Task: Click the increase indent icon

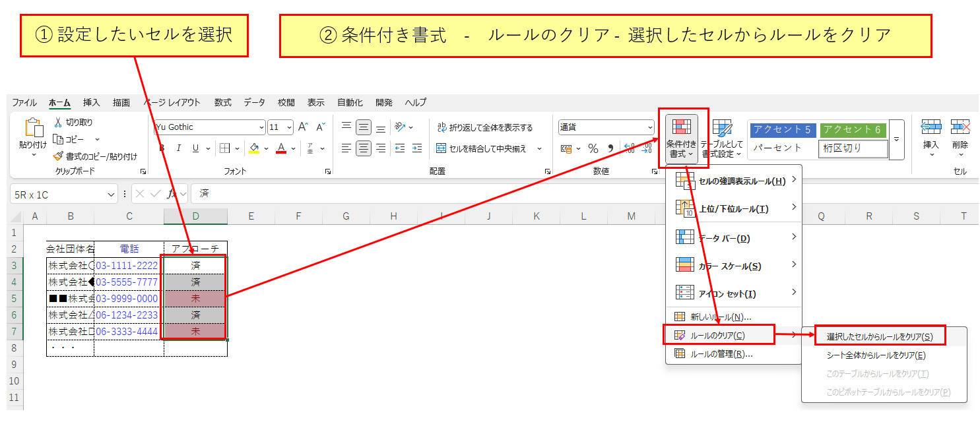Action: [x=416, y=148]
